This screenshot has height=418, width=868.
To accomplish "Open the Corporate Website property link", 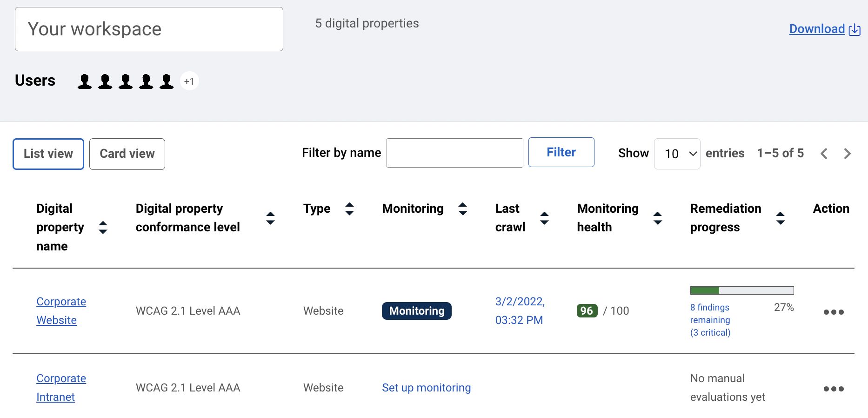I will (x=61, y=311).
